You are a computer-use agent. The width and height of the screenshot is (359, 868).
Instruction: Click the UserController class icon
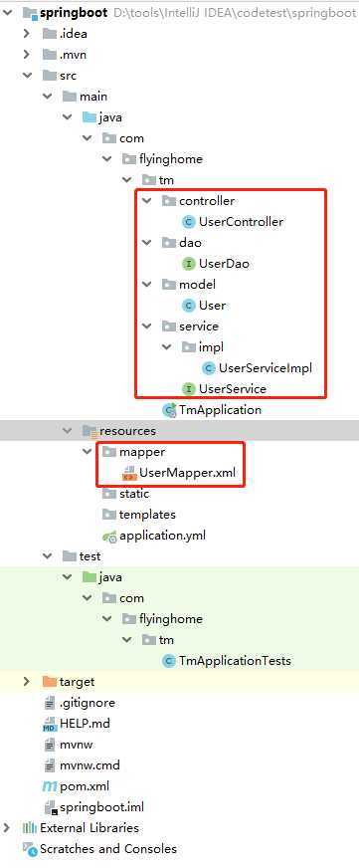click(x=189, y=222)
